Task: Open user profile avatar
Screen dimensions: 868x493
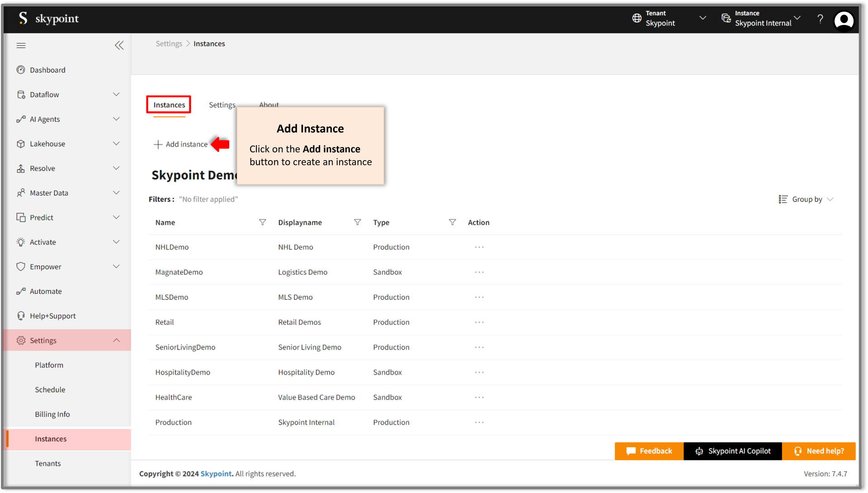Action: pyautogui.click(x=844, y=20)
